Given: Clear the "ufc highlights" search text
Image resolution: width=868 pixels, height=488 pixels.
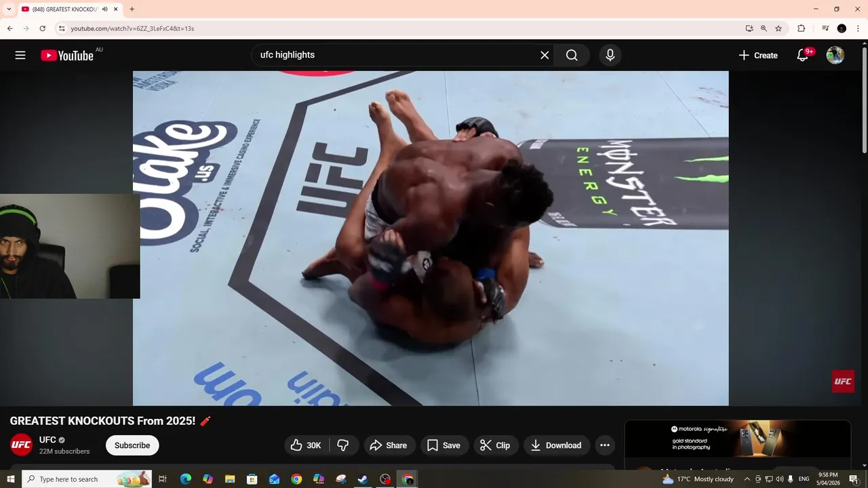Looking at the screenshot, I should pyautogui.click(x=545, y=56).
